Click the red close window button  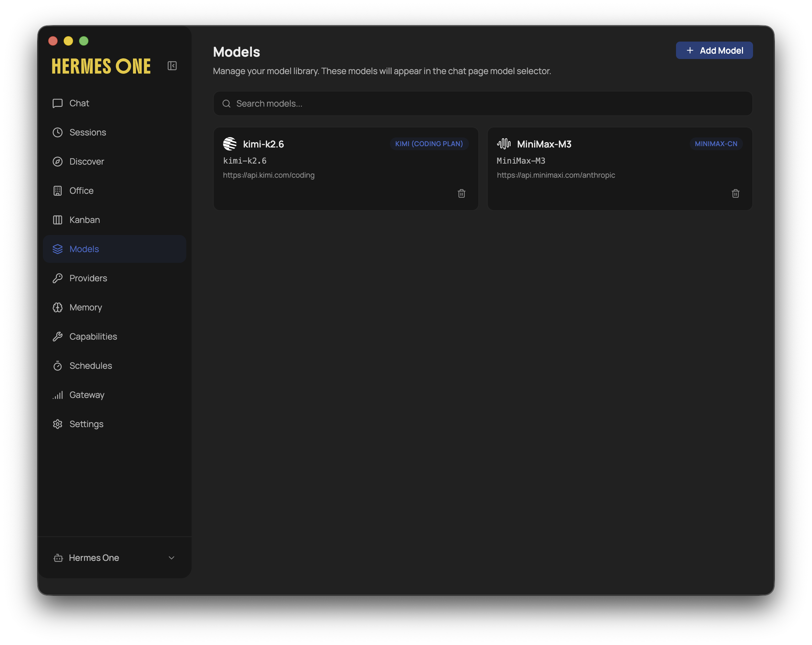point(53,41)
